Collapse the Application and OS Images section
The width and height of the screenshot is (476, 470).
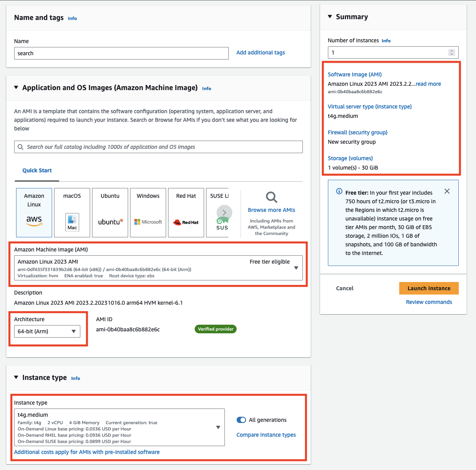click(16, 87)
